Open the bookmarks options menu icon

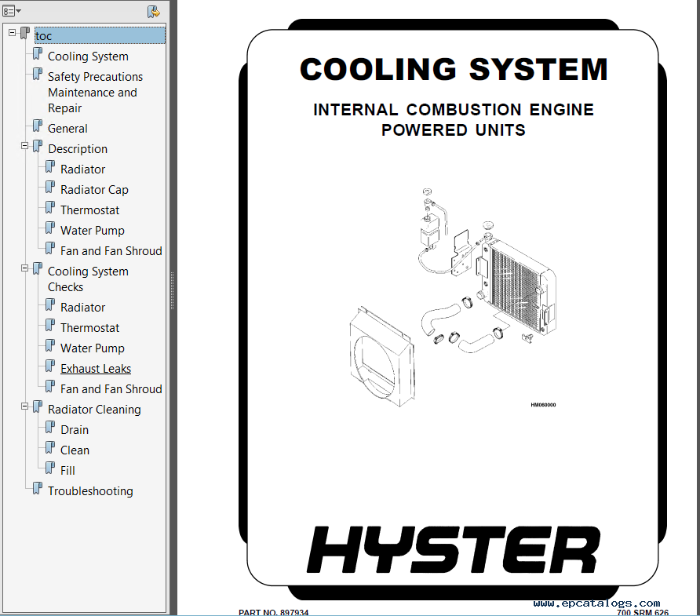[12, 11]
